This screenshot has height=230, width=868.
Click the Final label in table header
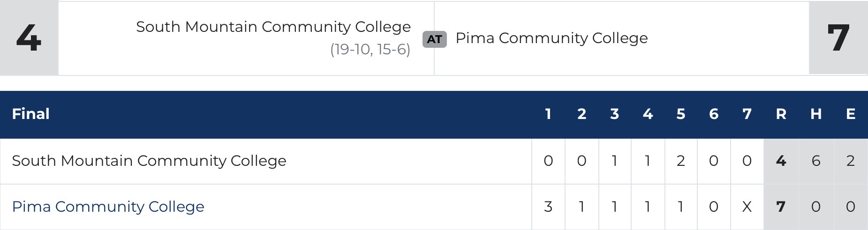pyautogui.click(x=31, y=114)
